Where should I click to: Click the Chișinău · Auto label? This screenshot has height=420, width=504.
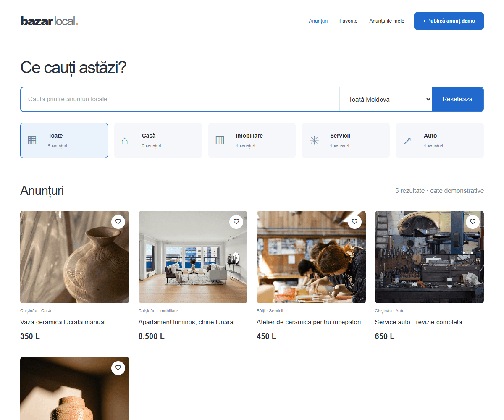[390, 311]
